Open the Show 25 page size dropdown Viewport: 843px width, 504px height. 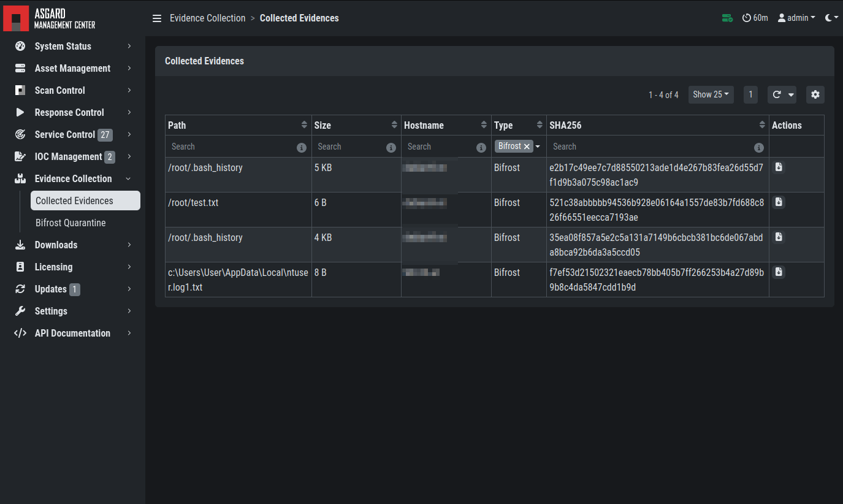(711, 94)
